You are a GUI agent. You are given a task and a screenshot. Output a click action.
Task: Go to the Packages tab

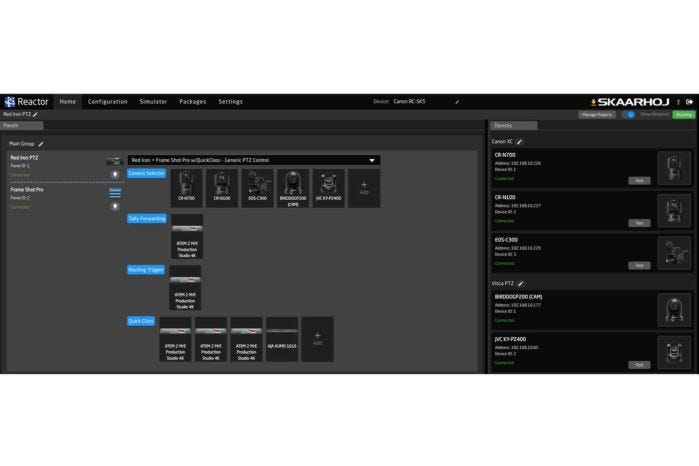click(x=193, y=102)
